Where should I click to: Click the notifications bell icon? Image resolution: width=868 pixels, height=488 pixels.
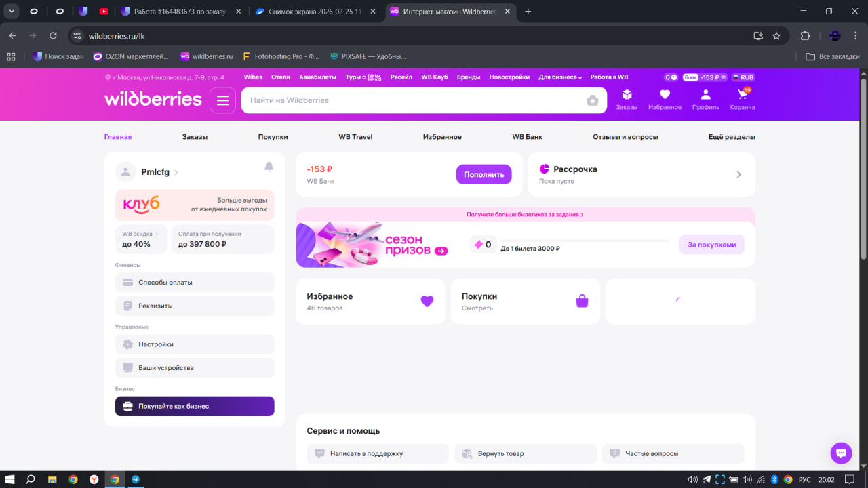point(269,167)
